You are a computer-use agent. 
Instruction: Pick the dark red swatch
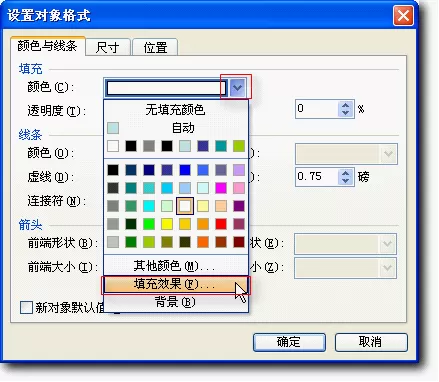(239, 242)
